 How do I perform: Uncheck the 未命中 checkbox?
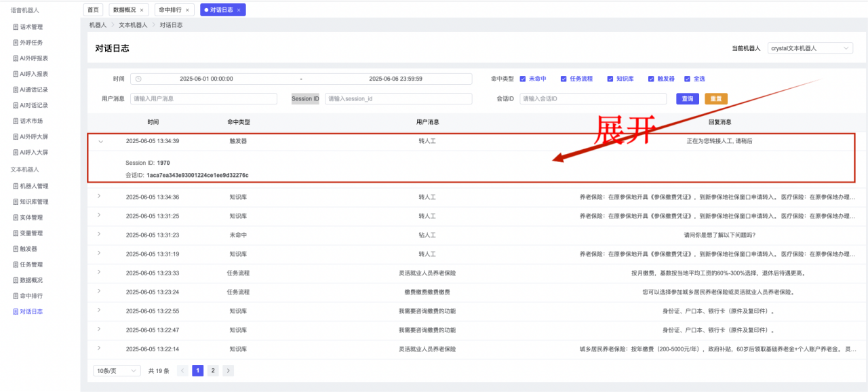pos(523,79)
